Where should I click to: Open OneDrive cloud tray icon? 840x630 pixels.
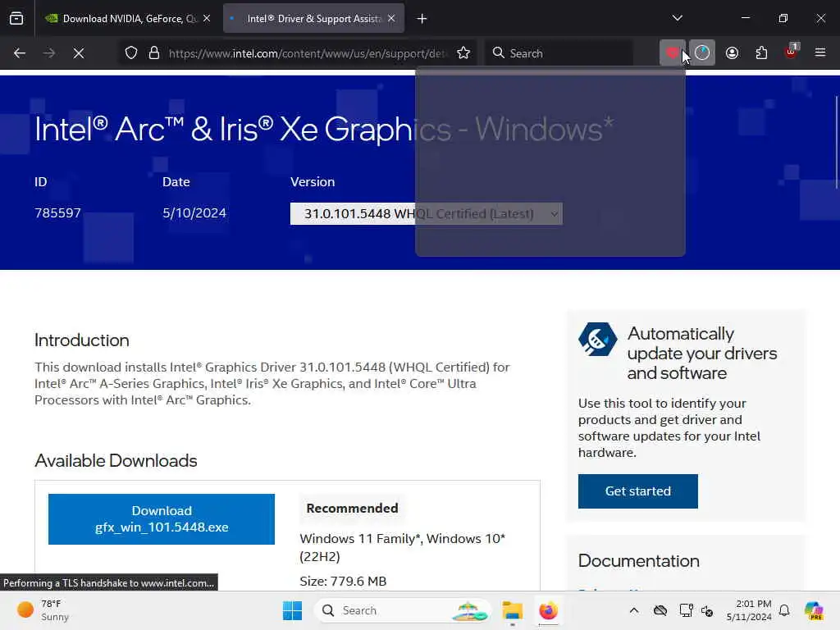660,610
